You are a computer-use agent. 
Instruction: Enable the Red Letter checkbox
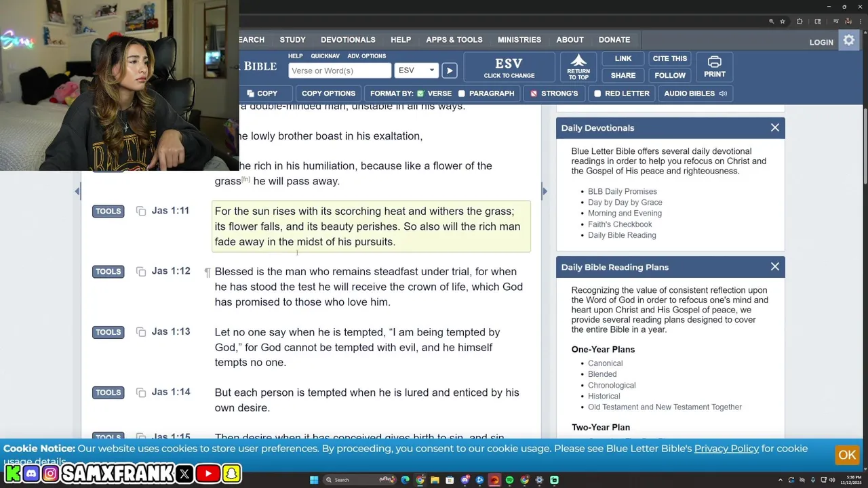coord(597,94)
